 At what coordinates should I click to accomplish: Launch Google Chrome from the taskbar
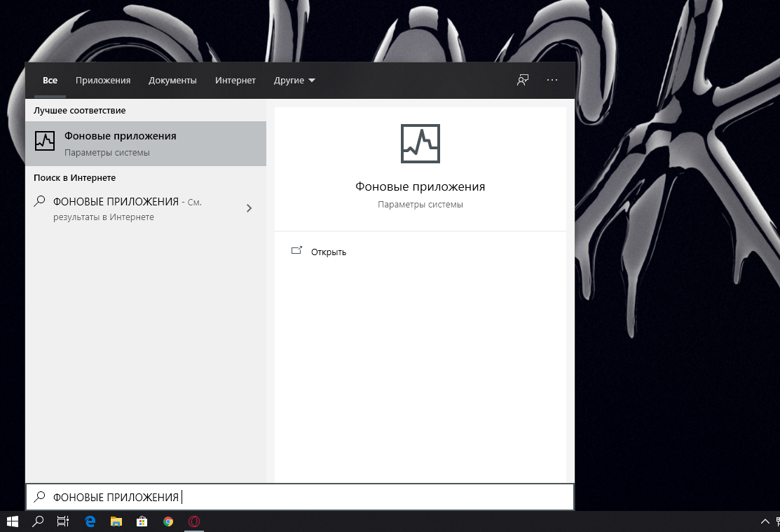[168, 521]
